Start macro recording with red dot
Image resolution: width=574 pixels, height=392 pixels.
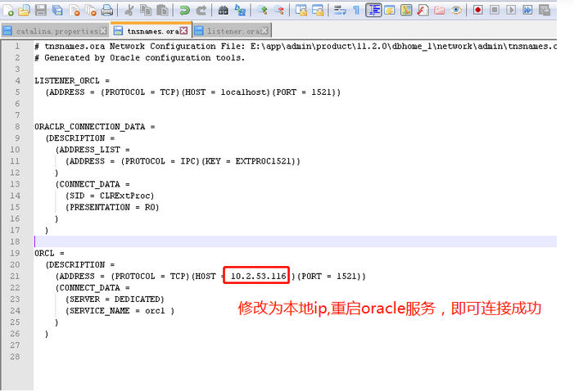[477, 11]
